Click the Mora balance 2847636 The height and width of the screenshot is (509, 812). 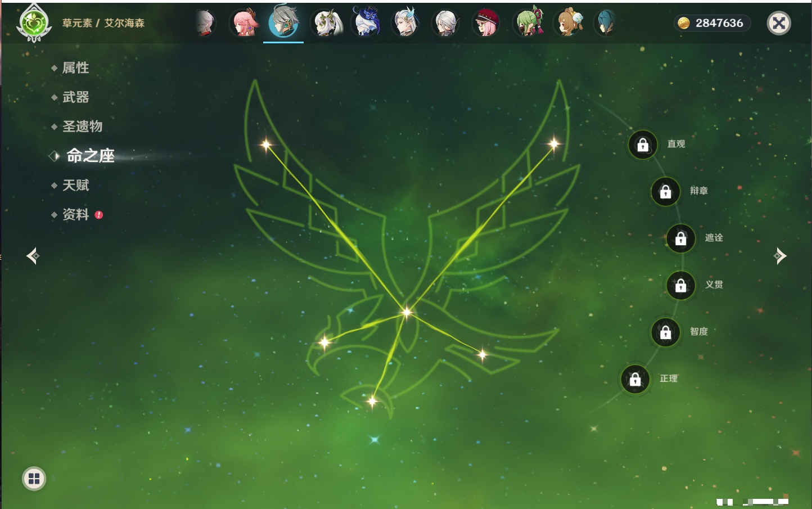719,23
